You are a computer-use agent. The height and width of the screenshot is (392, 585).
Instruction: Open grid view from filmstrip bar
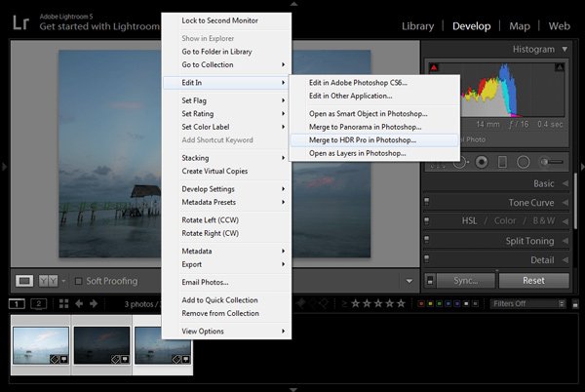click(63, 304)
